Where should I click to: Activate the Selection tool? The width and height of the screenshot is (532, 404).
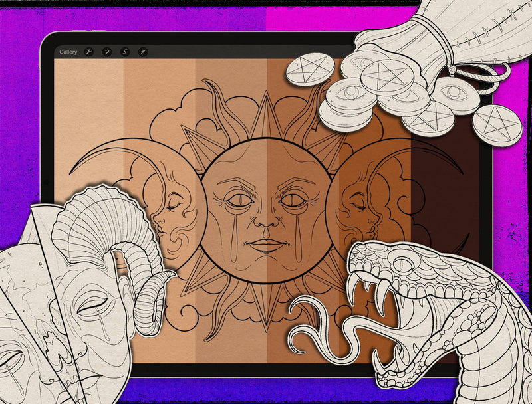click(125, 52)
